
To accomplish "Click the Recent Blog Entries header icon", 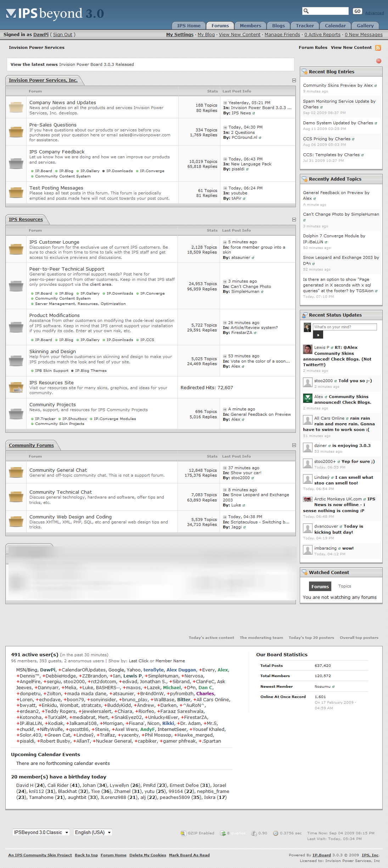I will pyautogui.click(x=304, y=72).
